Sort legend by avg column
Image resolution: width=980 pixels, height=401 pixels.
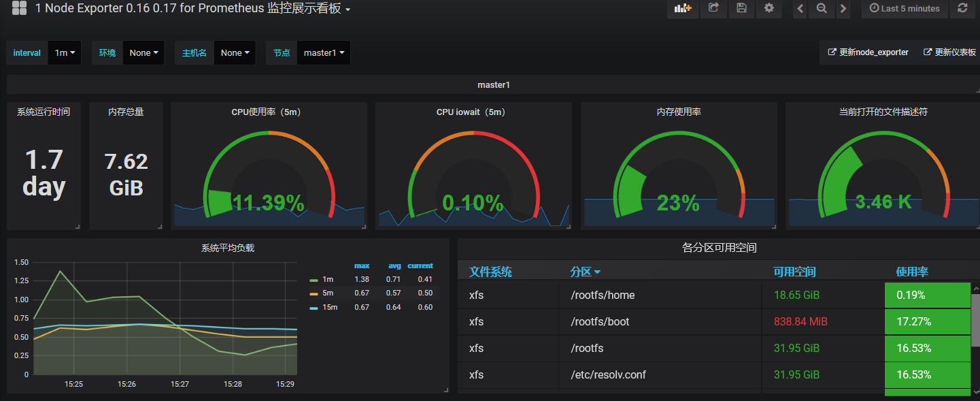tap(395, 266)
